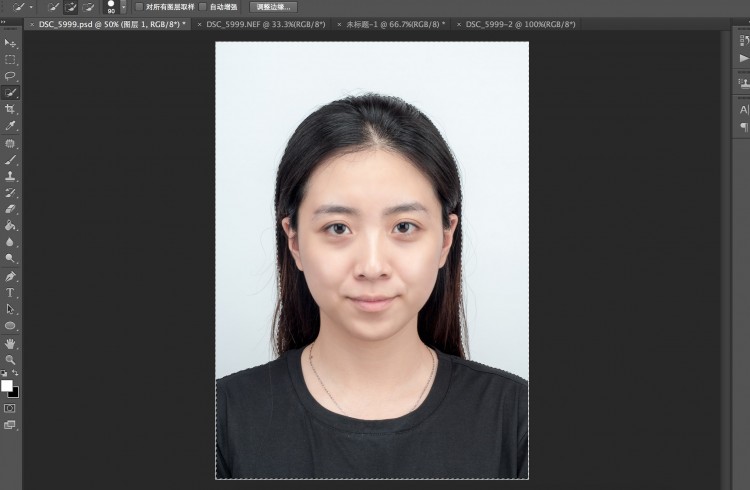Viewport: 750px width, 490px height.
Task: Select the Lasso tool
Action: [x=10, y=76]
